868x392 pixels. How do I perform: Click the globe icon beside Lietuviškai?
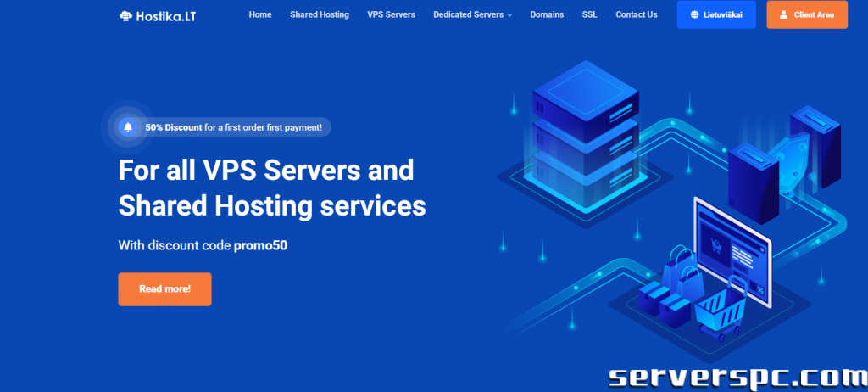click(x=695, y=15)
